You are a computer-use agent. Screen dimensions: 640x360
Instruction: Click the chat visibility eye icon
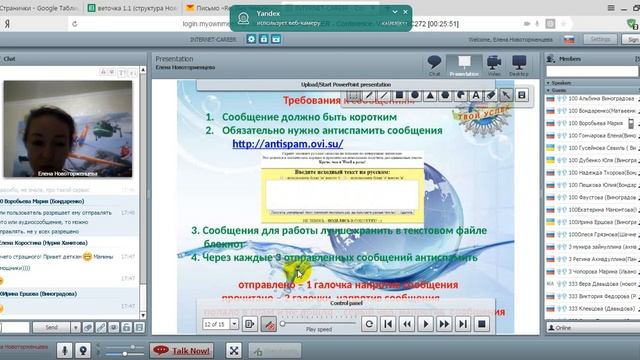[x=113, y=327]
